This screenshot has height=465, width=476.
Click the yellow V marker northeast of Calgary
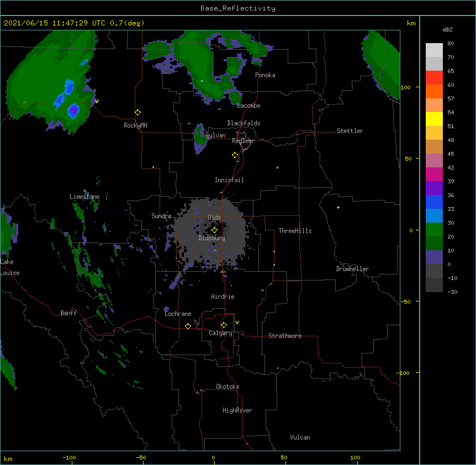237,323
